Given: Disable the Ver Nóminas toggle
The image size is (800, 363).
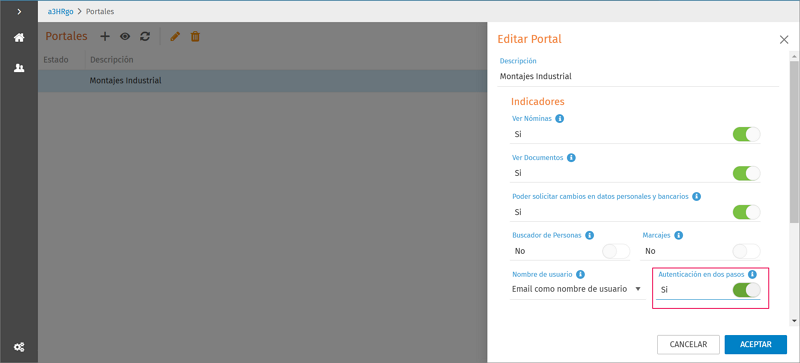Looking at the screenshot, I should click(746, 135).
